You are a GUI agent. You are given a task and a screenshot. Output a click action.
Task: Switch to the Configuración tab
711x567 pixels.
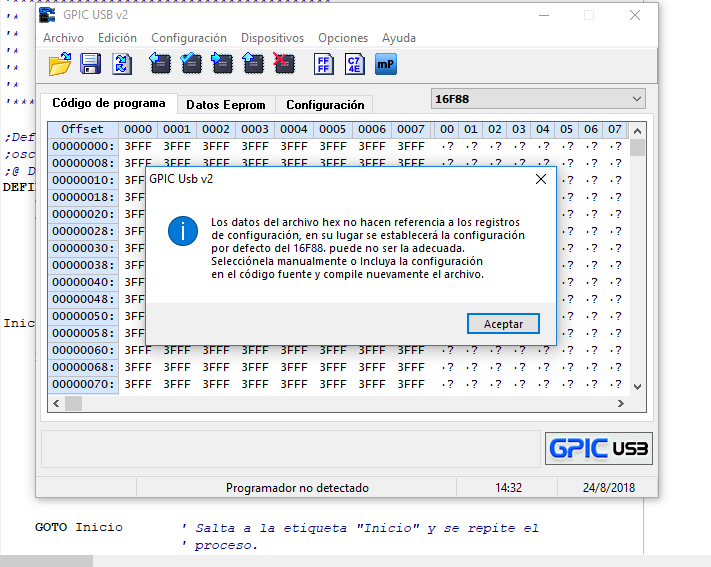(325, 105)
